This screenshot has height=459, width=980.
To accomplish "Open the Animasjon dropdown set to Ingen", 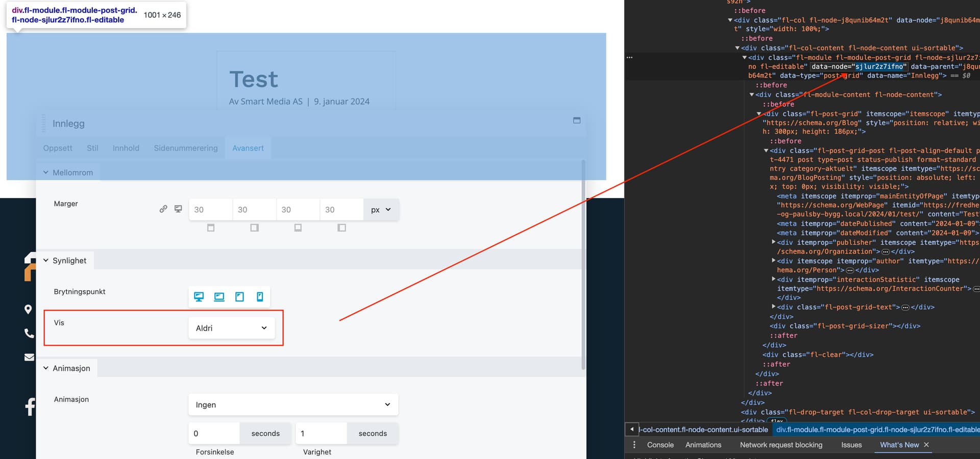I will (293, 404).
